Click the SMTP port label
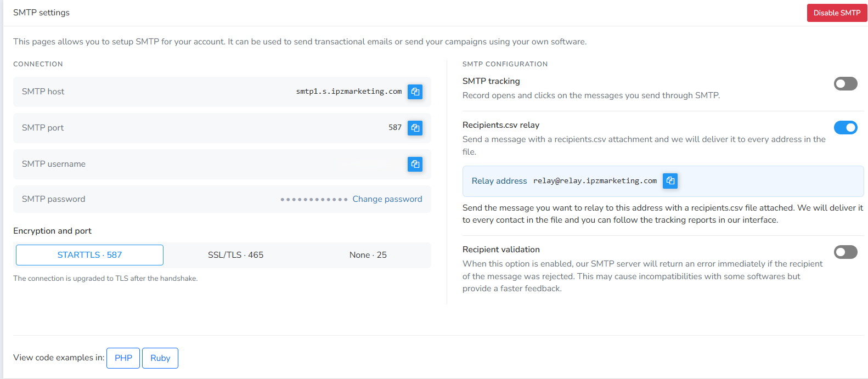This screenshot has width=868, height=379. pyautogui.click(x=43, y=128)
